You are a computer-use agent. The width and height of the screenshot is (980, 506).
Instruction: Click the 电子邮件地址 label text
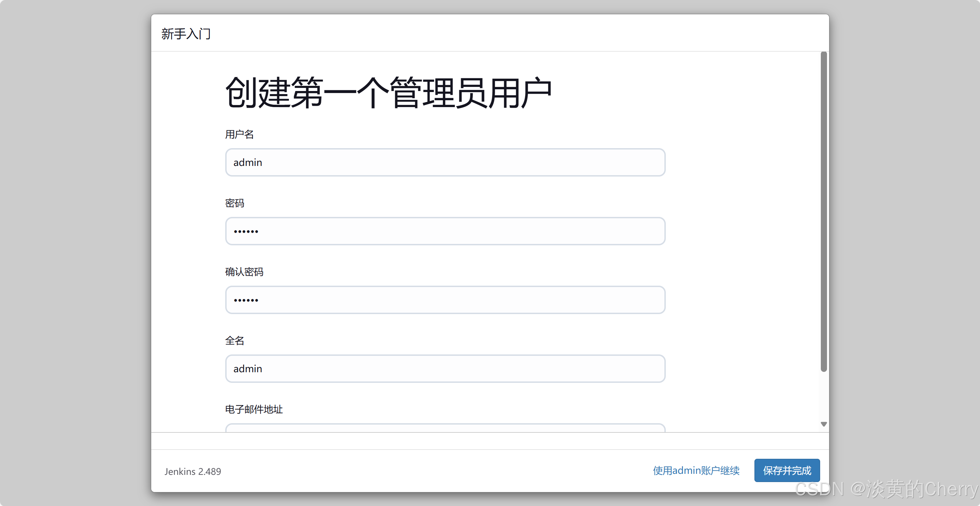254,410
